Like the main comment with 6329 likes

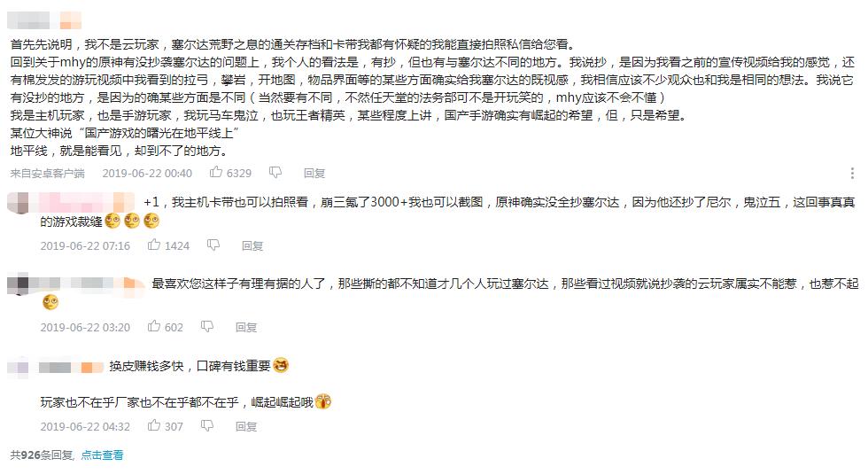click(x=216, y=174)
